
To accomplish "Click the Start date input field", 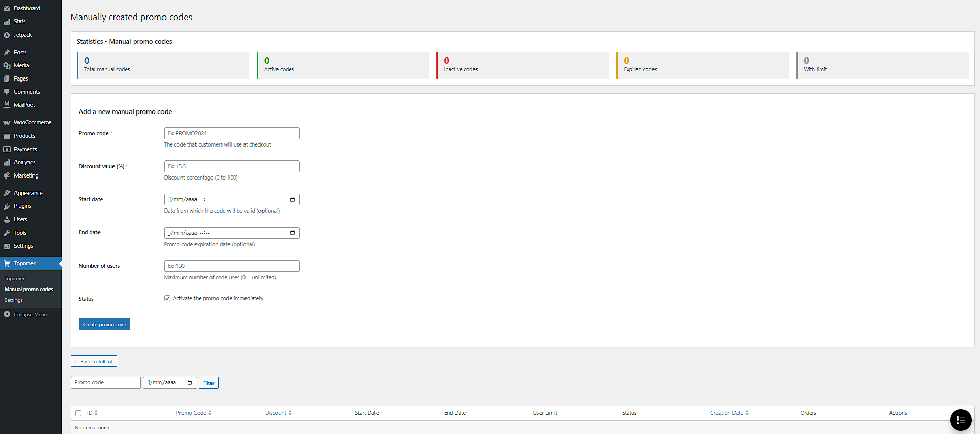I will (x=232, y=199).
